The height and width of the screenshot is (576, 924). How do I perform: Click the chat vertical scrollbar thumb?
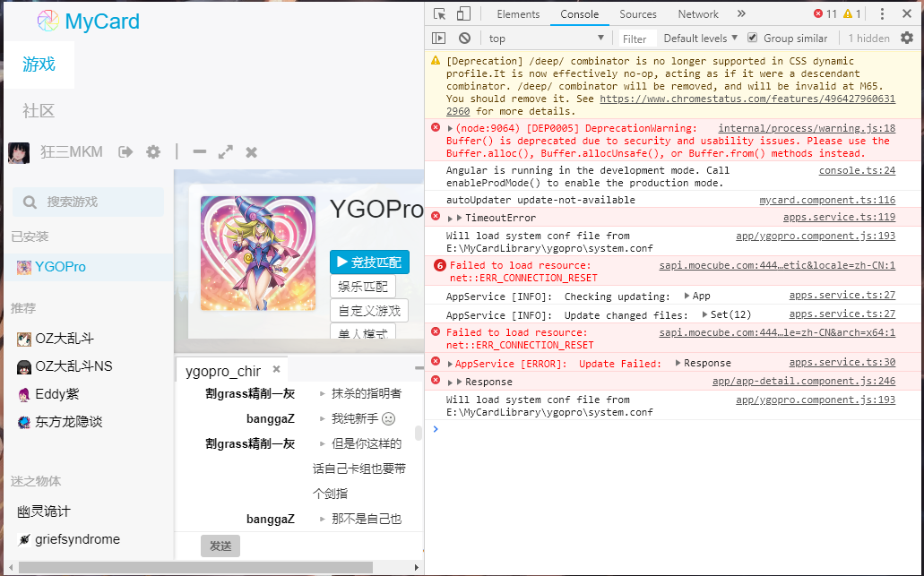click(419, 434)
